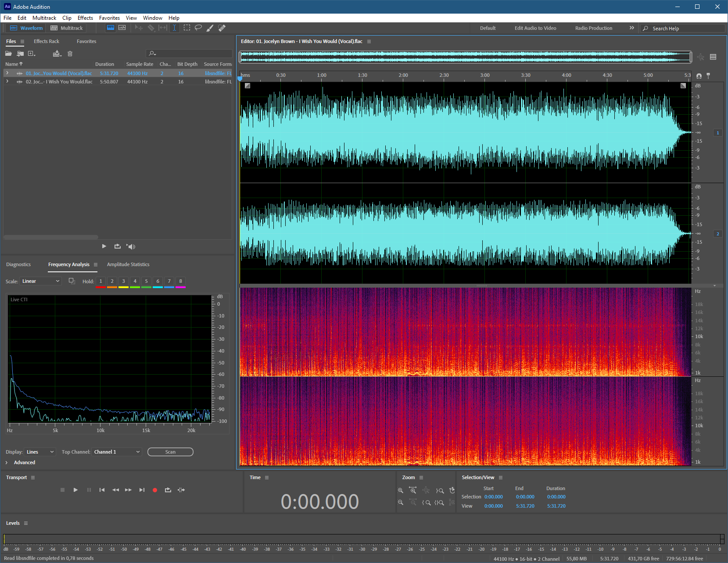Open the Diagnostics tab
This screenshot has height=563, width=728.
pyautogui.click(x=18, y=264)
